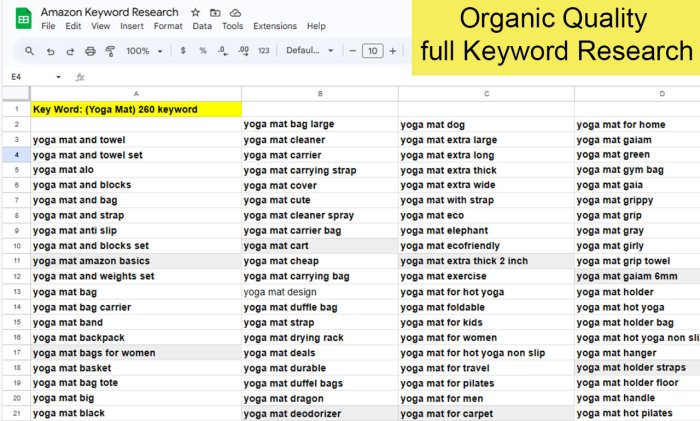This screenshot has height=421, width=700.
Task: Select cell 'yoga mat holder straps'
Action: [x=638, y=367]
